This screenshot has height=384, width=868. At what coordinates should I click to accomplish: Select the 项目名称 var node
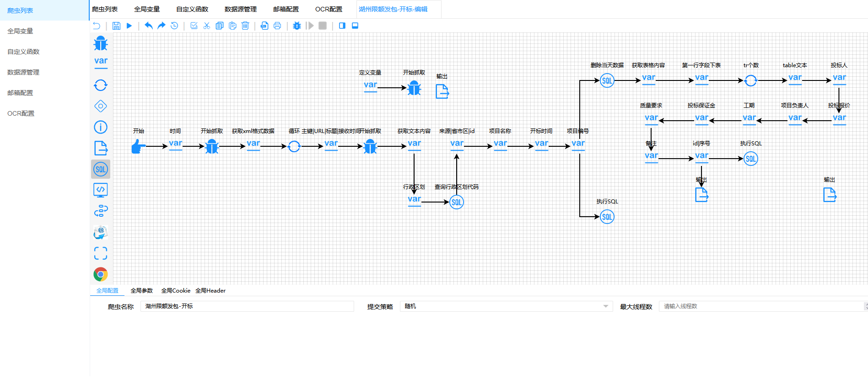501,144
